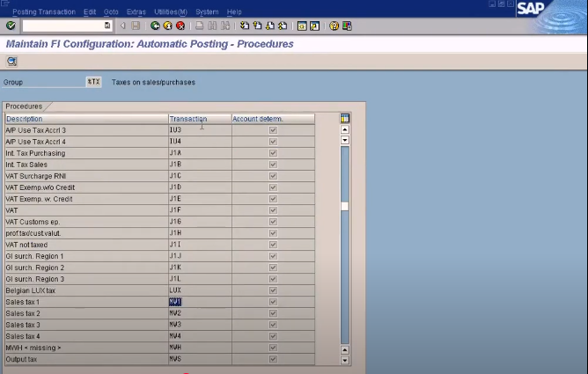Click the table vertical scrollbar thumb

(x=345, y=206)
